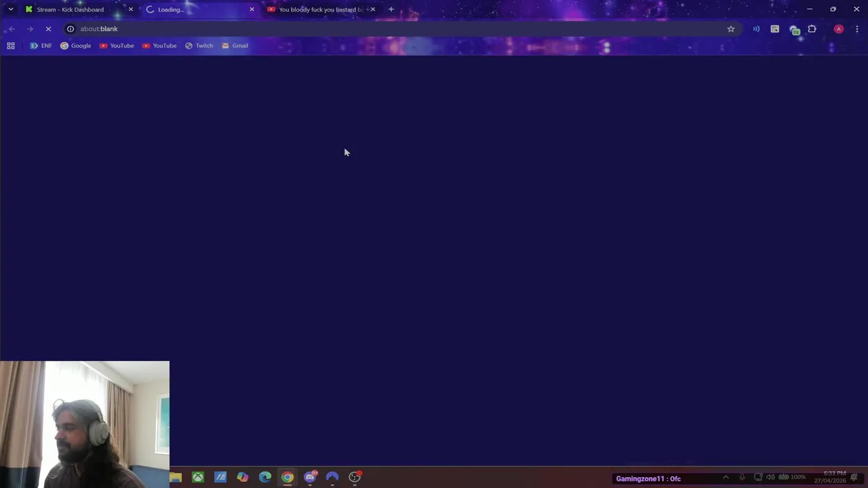Open a new tab with the plus button
This screenshot has height=488, width=868.
pos(391,9)
